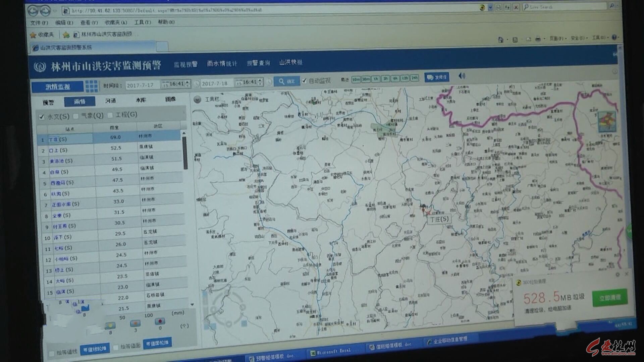The height and width of the screenshot is (362, 644).
Task: Click the overview minimap thumbnail
Action: click(x=607, y=122)
